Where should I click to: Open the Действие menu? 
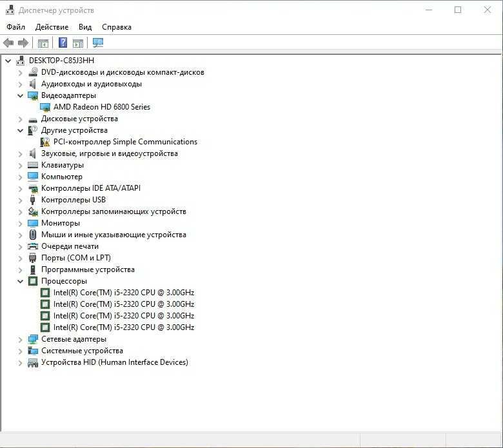point(52,27)
